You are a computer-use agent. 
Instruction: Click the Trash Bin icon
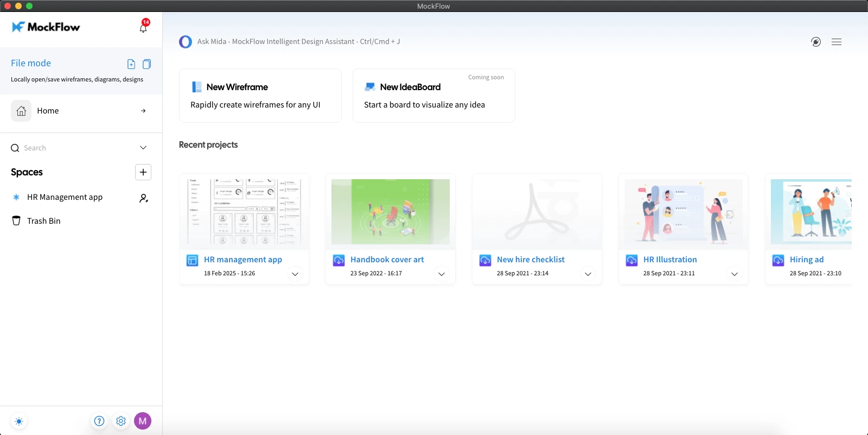click(16, 221)
